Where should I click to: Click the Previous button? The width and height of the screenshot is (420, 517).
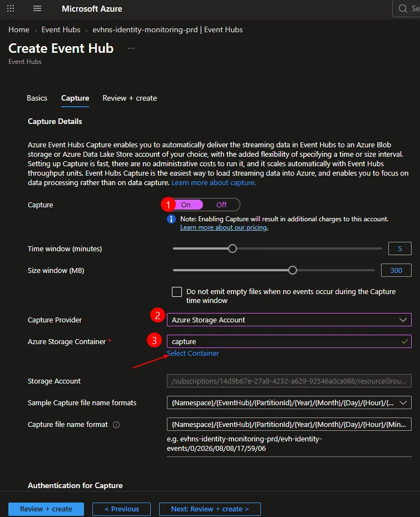pos(121,509)
